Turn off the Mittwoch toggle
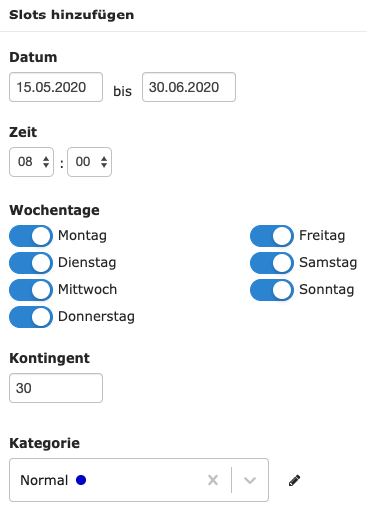Image resolution: width=367 pixels, height=513 pixels. point(31,290)
